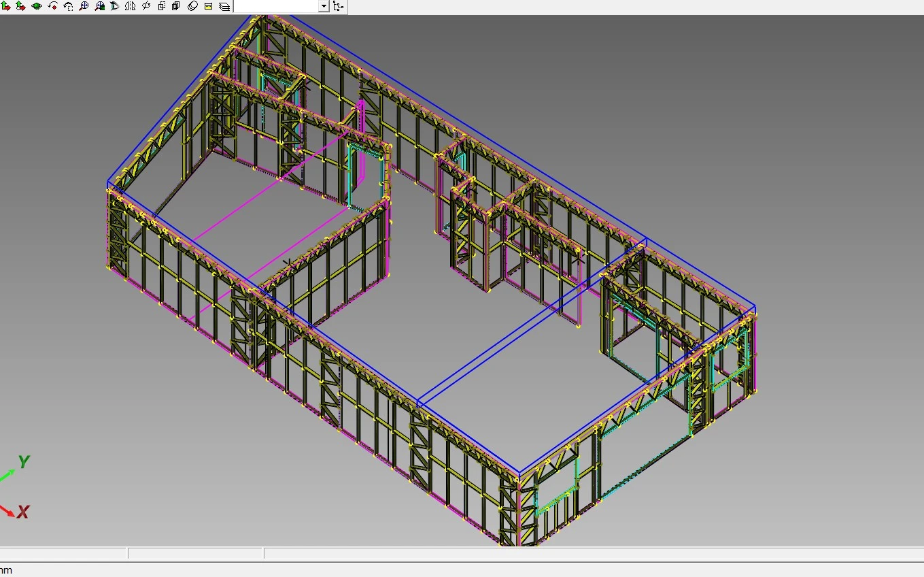Select the stacked squares duplicate icon

176,6
